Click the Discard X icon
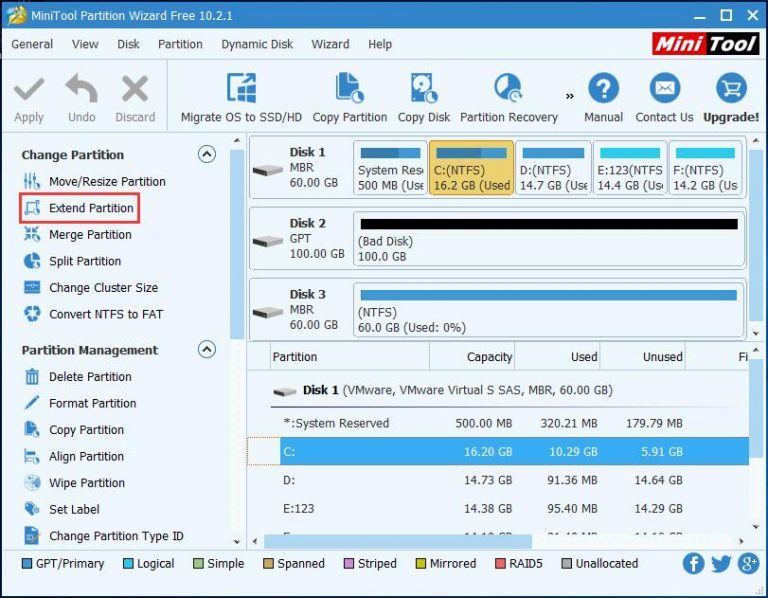The width and height of the screenshot is (768, 598). [135, 88]
